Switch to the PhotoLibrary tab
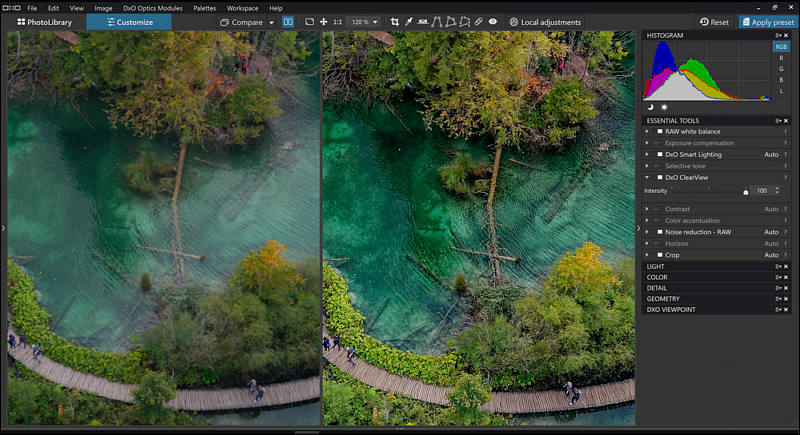The height and width of the screenshot is (435, 800). [44, 22]
